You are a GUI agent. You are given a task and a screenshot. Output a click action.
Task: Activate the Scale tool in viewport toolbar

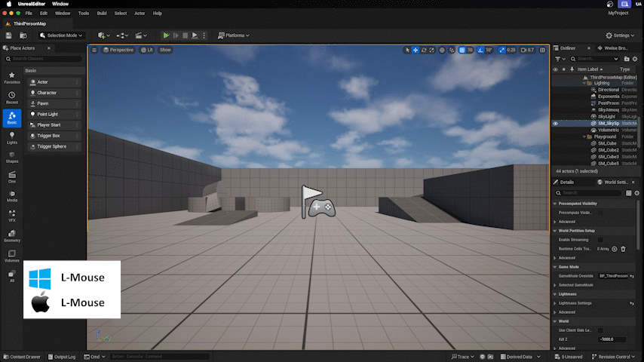coord(431,50)
